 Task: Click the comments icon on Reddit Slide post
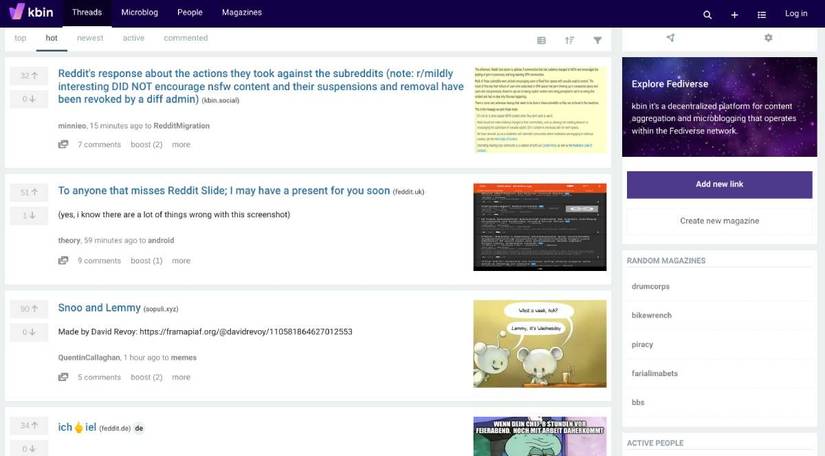point(63,260)
